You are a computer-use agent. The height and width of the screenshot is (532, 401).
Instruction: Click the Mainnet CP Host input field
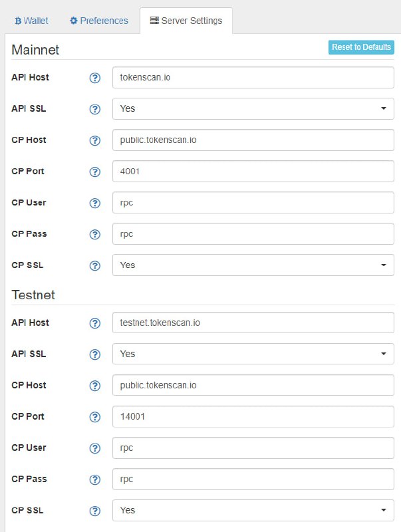(253, 140)
